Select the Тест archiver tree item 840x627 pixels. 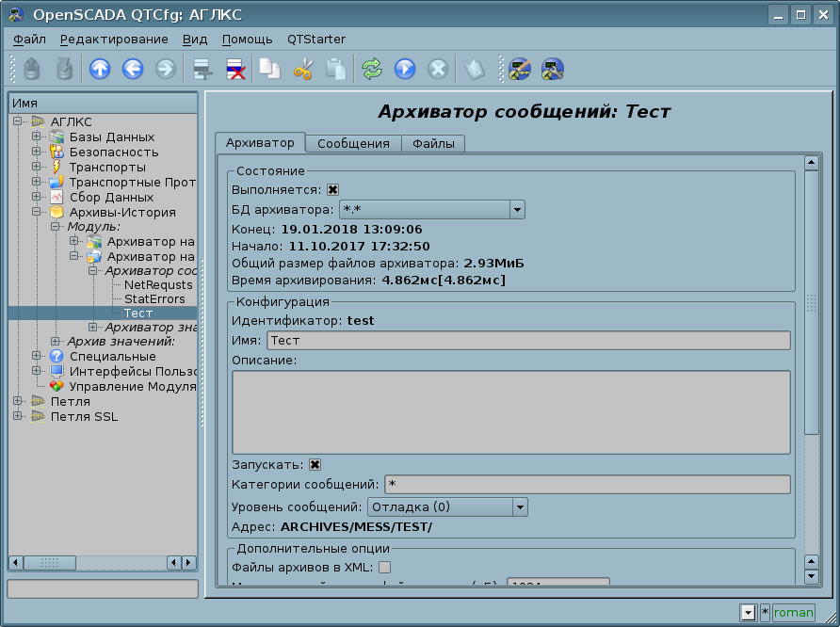[138, 313]
